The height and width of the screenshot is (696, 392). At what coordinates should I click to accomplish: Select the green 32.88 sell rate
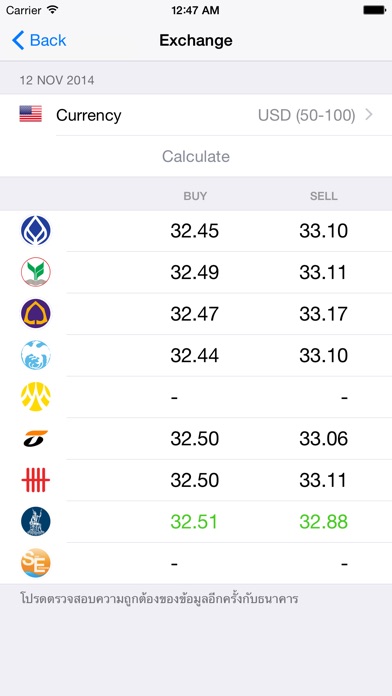click(324, 522)
